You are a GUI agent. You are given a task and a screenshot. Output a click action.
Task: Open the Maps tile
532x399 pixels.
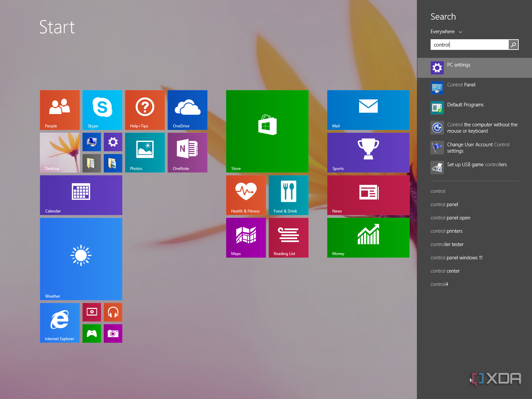point(246,237)
